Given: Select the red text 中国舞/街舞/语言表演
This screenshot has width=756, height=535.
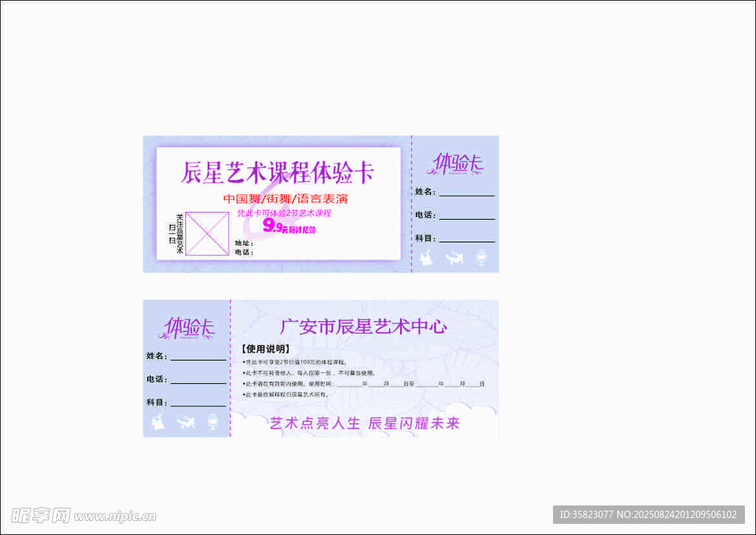Looking at the screenshot, I should click(285, 199).
